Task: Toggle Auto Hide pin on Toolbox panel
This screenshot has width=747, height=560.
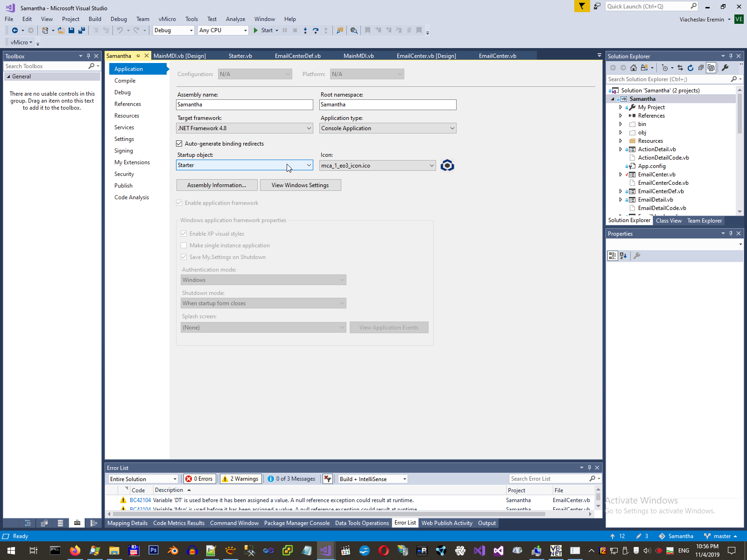Action: click(89, 56)
